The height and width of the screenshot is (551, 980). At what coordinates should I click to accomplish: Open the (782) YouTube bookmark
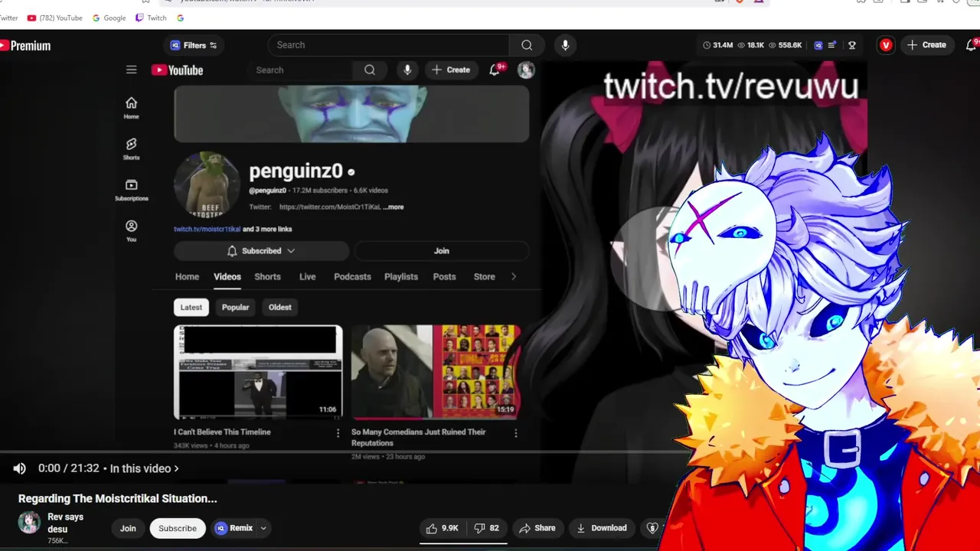click(54, 18)
